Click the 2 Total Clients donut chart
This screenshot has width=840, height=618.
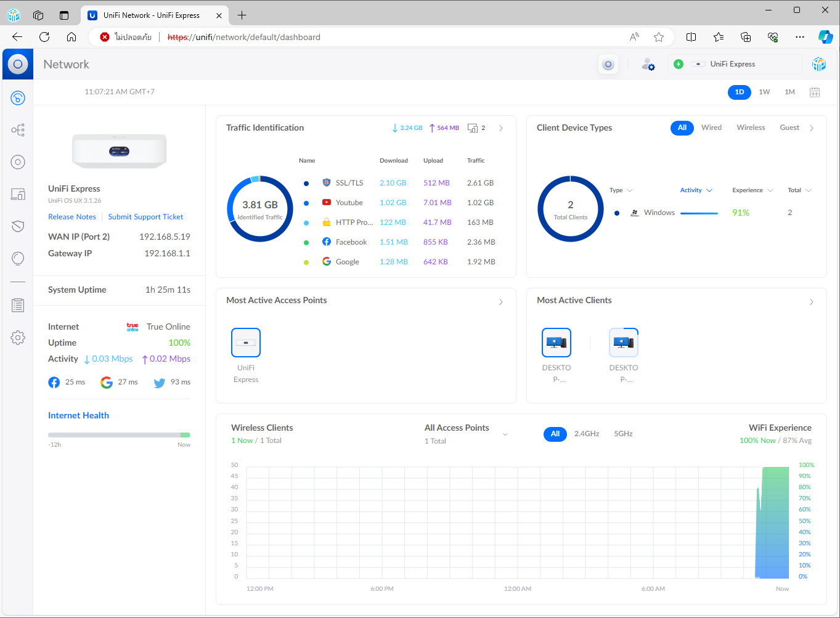[571, 208]
